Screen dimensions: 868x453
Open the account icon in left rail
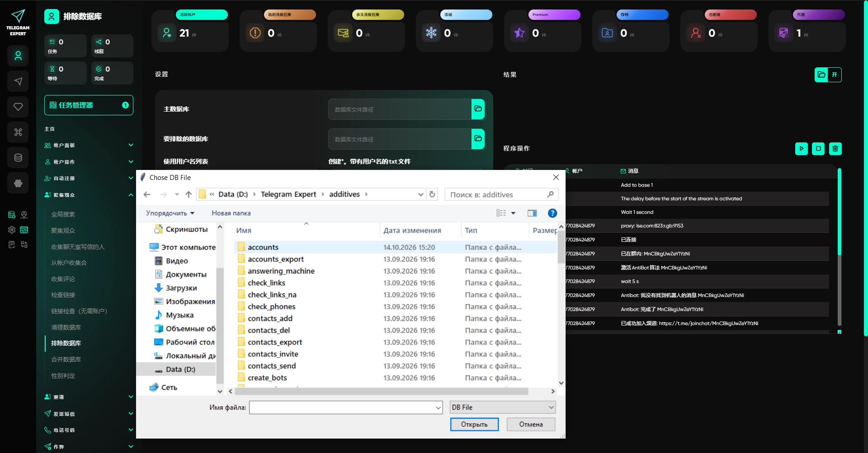click(x=18, y=56)
